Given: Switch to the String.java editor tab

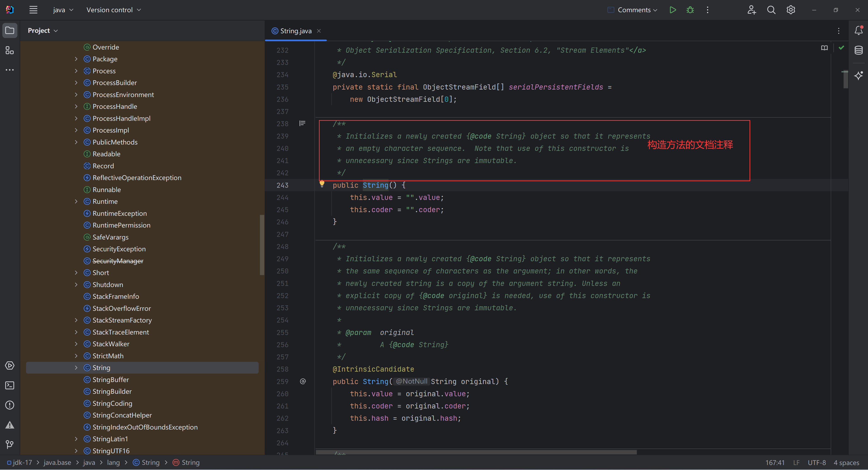Looking at the screenshot, I should 295,31.
